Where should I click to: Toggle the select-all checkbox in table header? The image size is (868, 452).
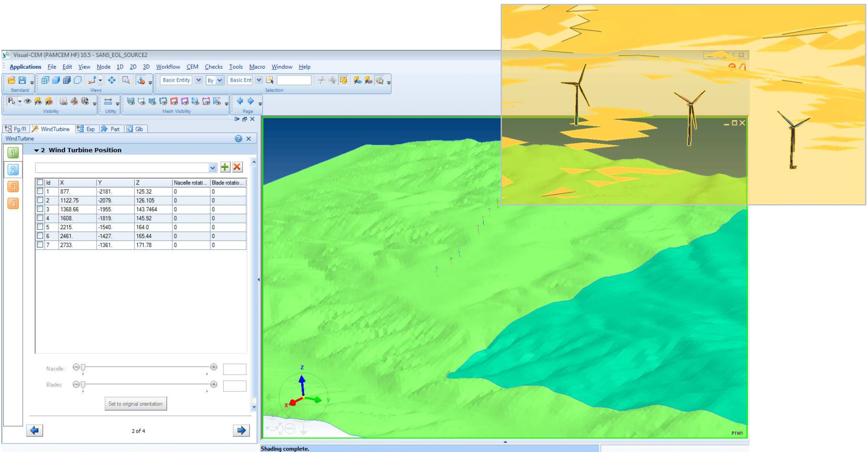40,182
